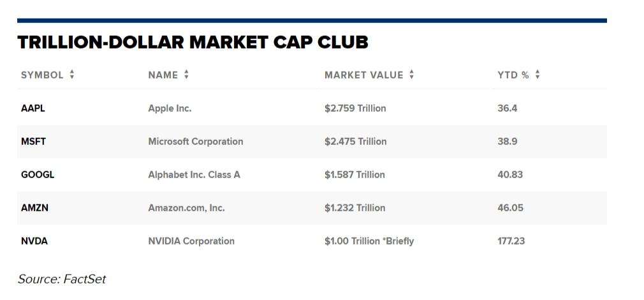
Task: Click sort arrows beside SYMBOL header
Action: pyautogui.click(x=72, y=75)
